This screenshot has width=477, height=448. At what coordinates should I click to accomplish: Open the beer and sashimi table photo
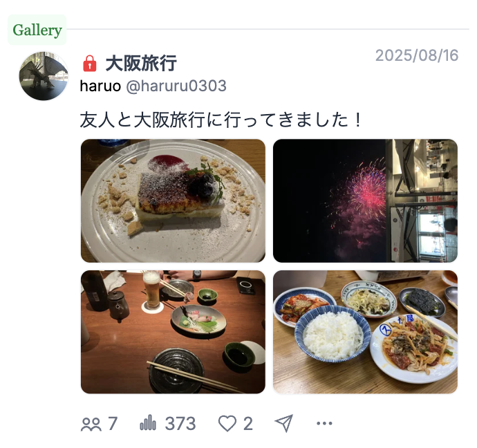[173, 332]
